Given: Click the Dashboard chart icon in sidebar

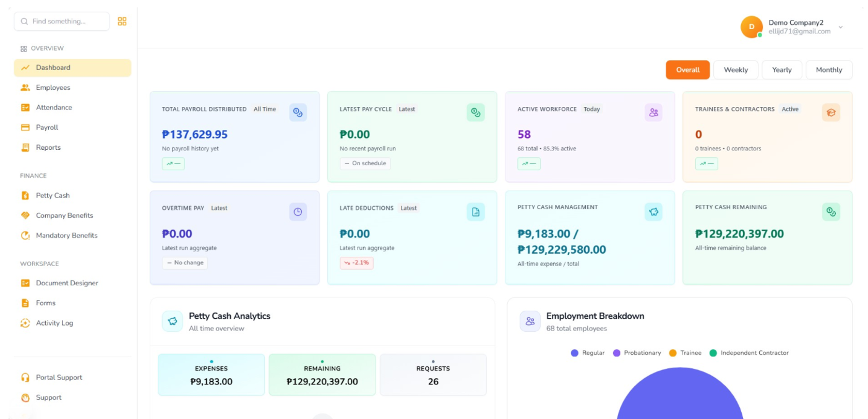Looking at the screenshot, I should coord(25,67).
